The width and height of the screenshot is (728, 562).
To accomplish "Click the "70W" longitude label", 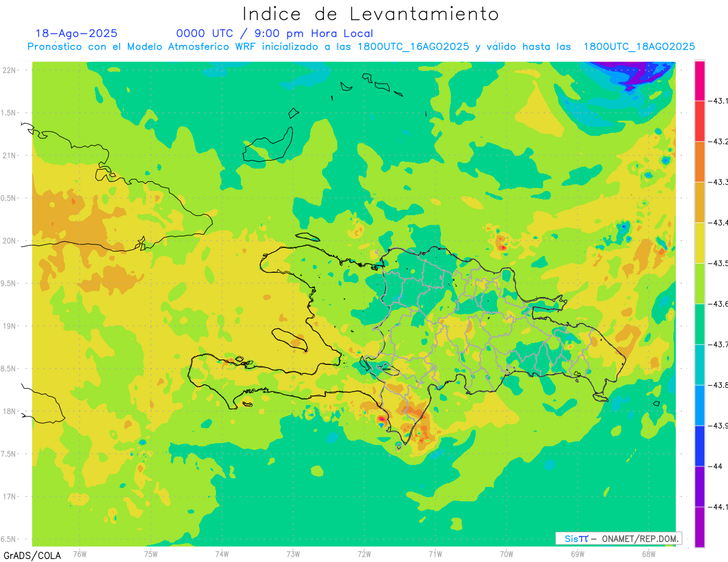I will (507, 554).
